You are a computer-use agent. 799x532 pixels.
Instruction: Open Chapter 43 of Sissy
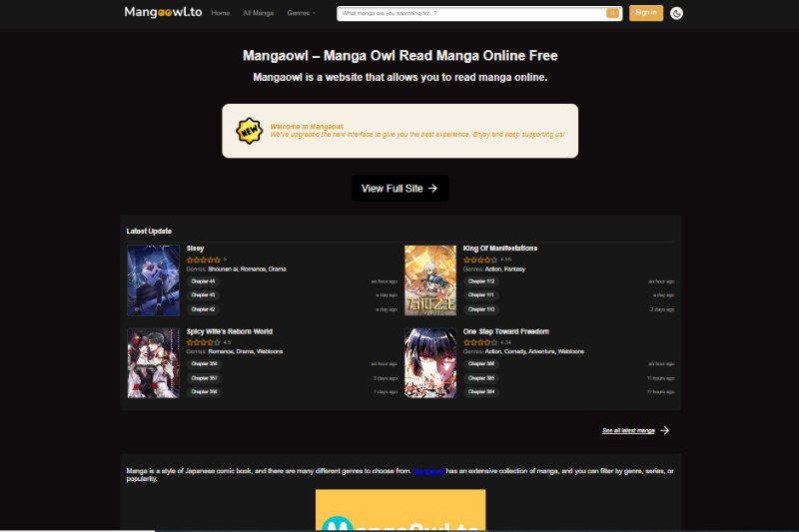(203, 295)
